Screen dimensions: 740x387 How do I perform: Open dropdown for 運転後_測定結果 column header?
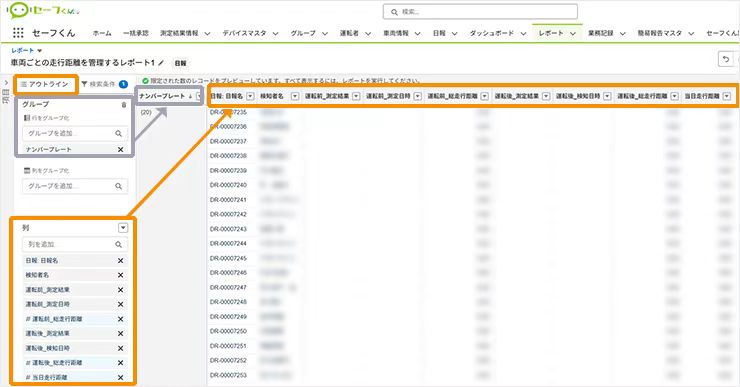click(x=546, y=96)
